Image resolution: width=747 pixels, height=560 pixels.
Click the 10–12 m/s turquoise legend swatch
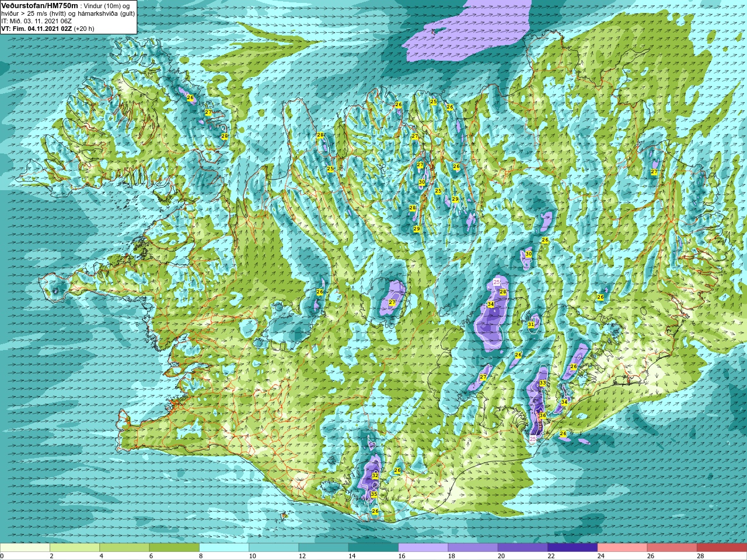tap(274, 548)
